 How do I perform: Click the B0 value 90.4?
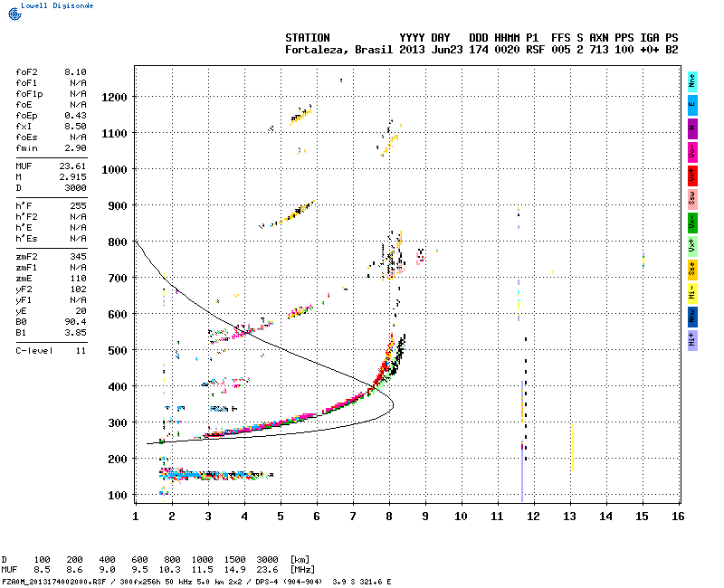75,322
